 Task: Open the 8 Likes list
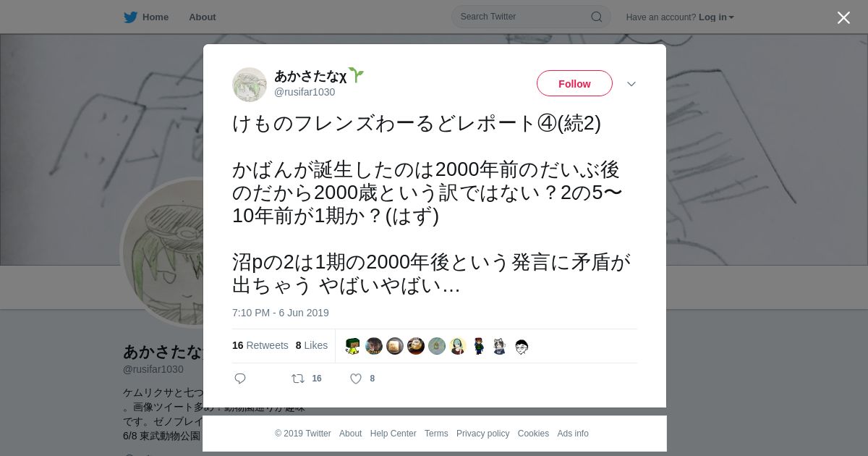312,346
